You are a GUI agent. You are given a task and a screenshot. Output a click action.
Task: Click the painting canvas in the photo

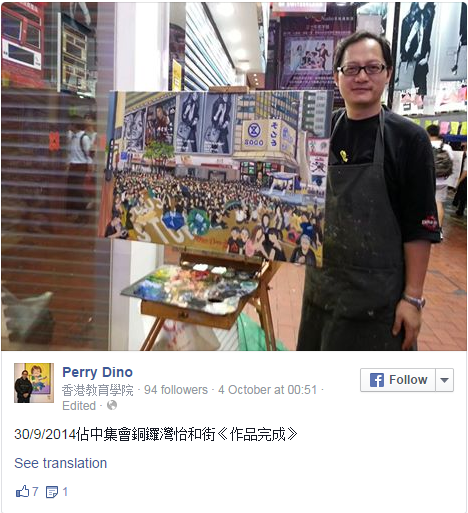215,177
